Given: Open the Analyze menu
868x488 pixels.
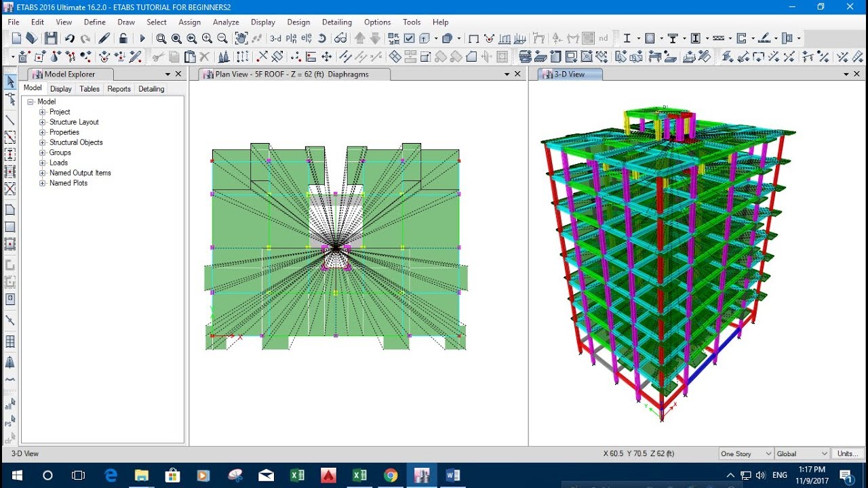Looking at the screenshot, I should pos(226,22).
